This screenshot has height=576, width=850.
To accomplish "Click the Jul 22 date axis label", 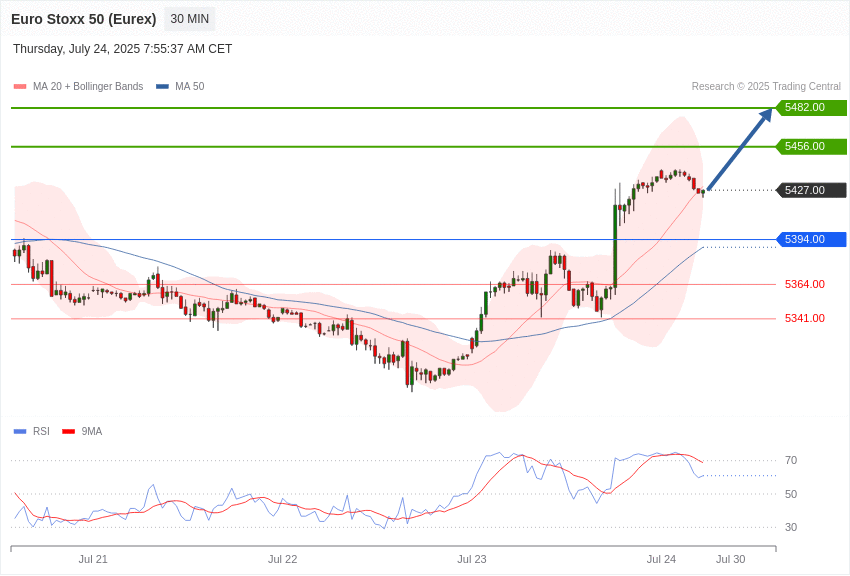I will [x=282, y=559].
